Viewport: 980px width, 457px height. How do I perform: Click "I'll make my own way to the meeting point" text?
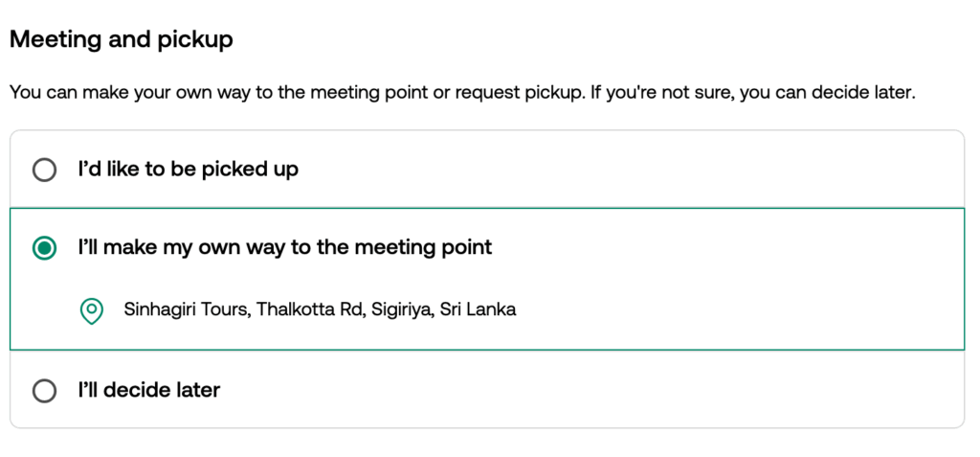click(284, 248)
